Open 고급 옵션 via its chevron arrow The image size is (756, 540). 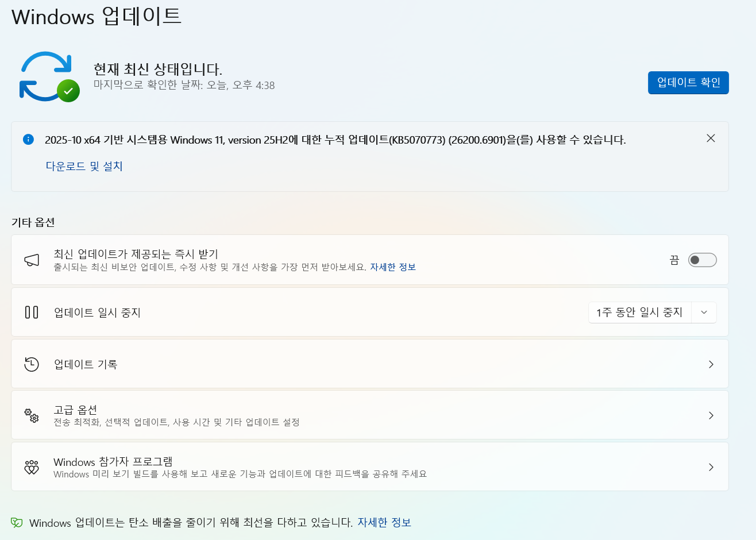coord(711,415)
